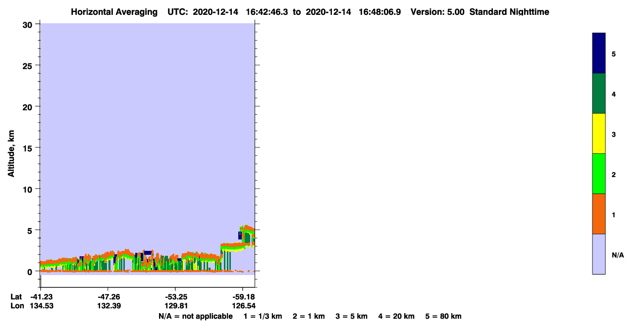Click the latitude value -41.23

41,297
